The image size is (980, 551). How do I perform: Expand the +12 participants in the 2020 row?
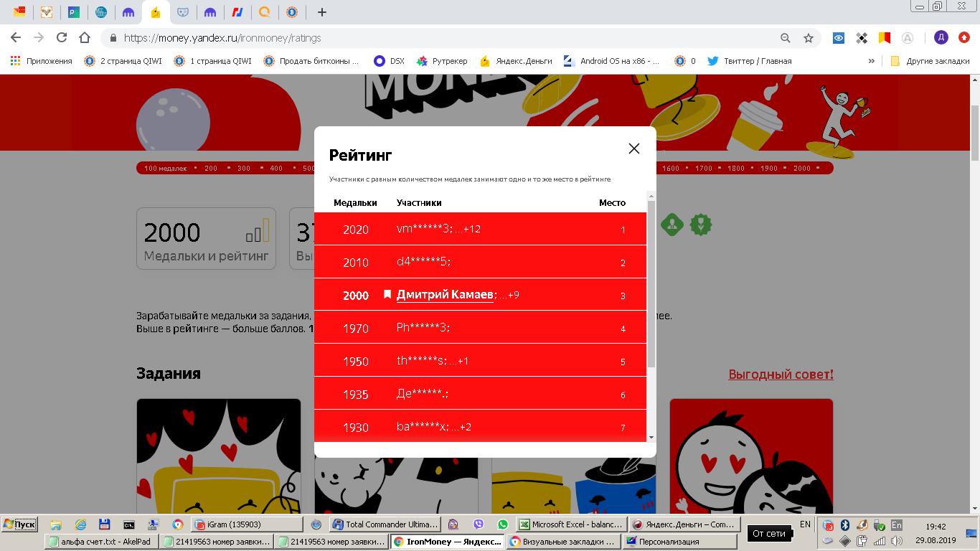[x=468, y=230]
